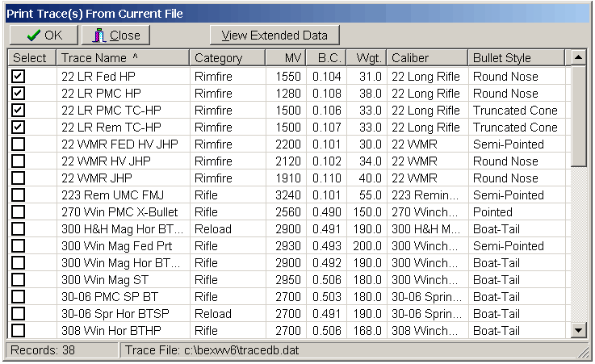Sort by the Caliber column header

click(x=427, y=57)
